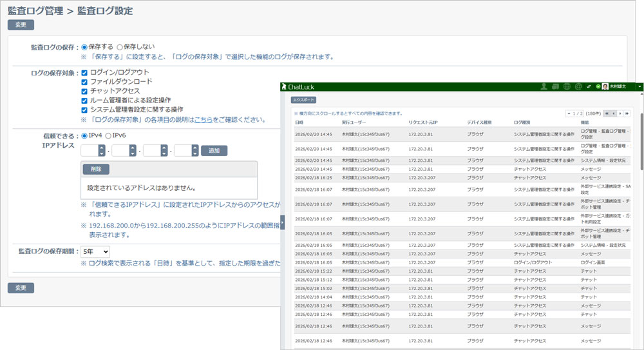Jump to last page of log results
Viewport: 644px width, 350px height.
click(627, 113)
